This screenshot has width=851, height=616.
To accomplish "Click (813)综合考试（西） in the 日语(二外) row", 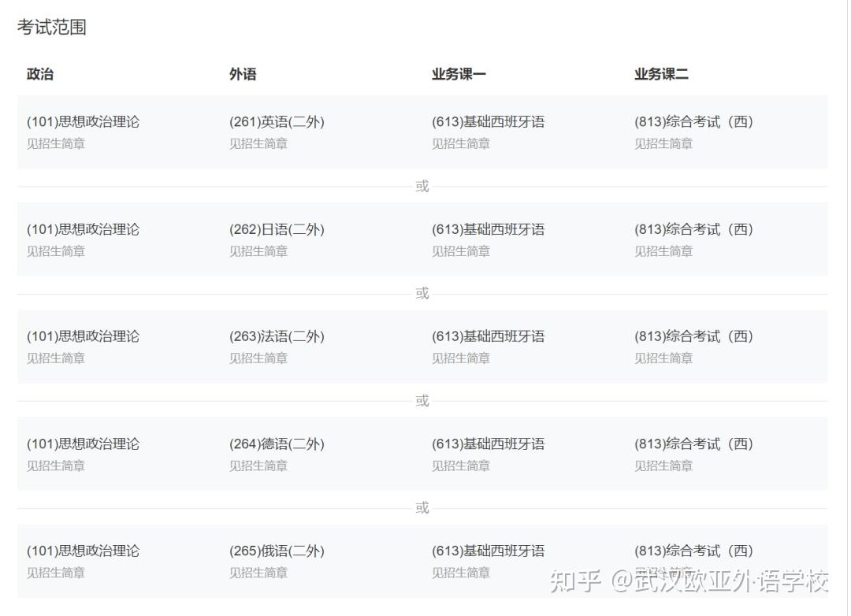I will [693, 229].
